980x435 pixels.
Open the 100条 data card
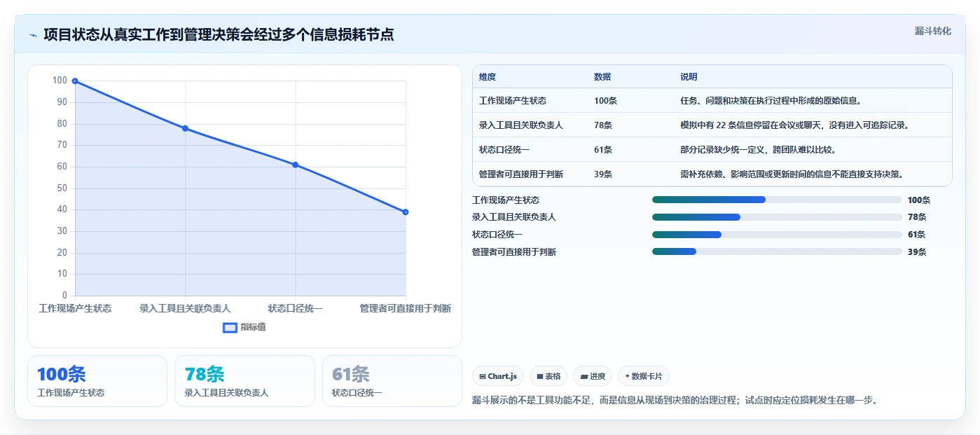click(97, 381)
